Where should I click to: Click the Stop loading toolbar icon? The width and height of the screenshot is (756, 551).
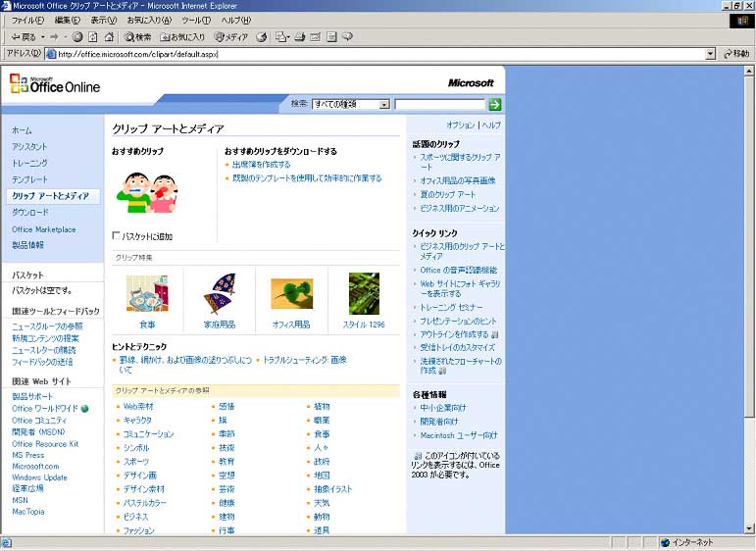click(x=77, y=36)
